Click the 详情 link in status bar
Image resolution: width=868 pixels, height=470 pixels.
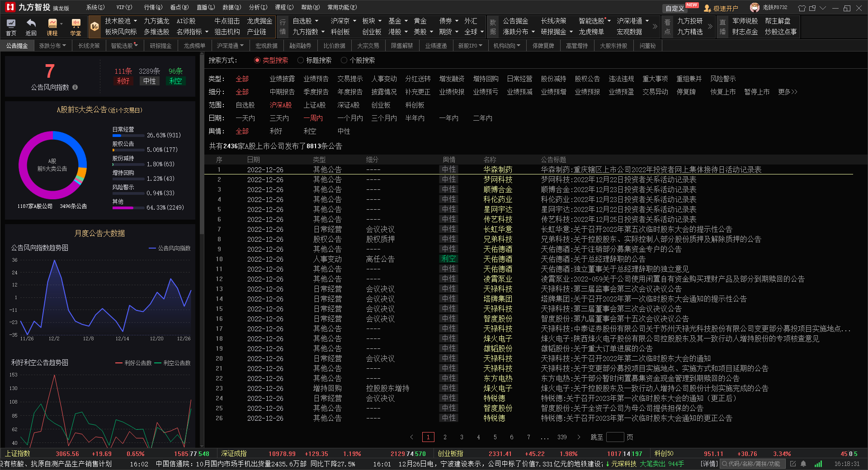[x=709, y=464]
